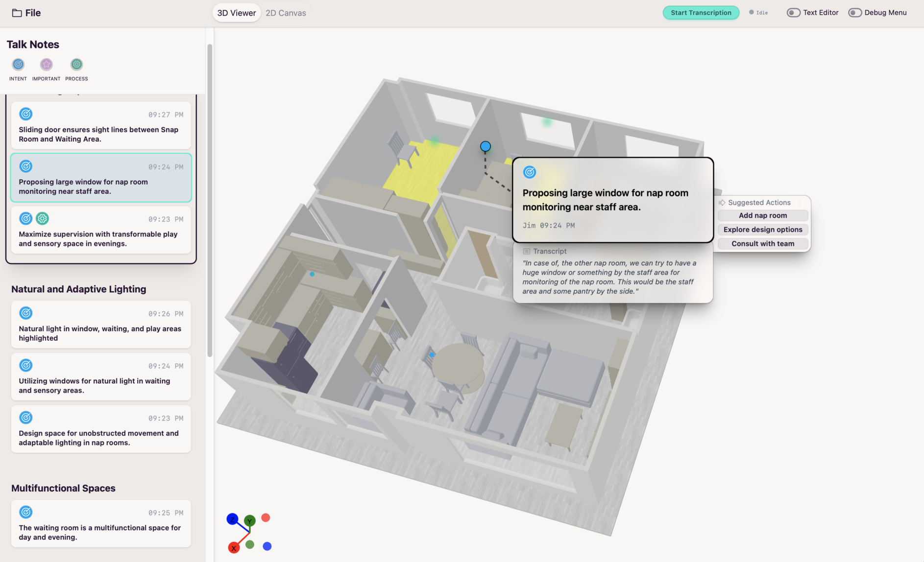Click the transcript quote about the nap room
The image size is (924, 562).
click(x=609, y=277)
